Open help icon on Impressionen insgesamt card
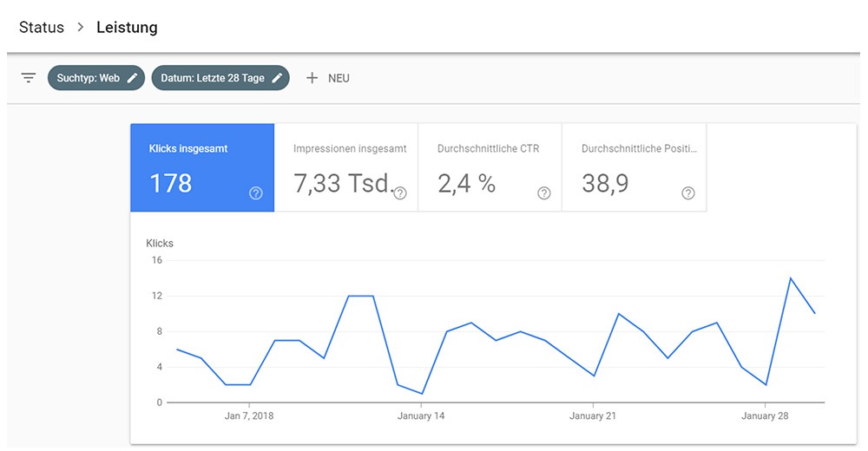The height and width of the screenshot is (451, 868). point(399,193)
